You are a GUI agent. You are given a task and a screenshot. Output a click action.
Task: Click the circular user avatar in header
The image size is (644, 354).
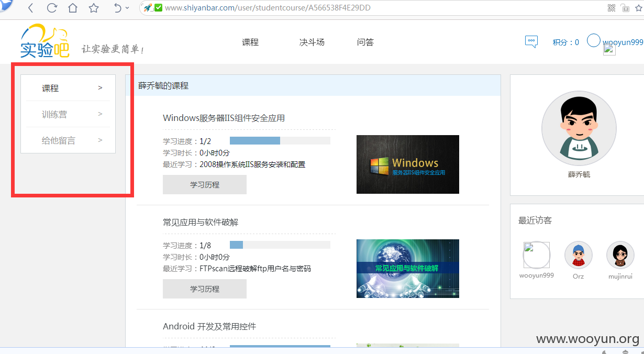click(593, 41)
